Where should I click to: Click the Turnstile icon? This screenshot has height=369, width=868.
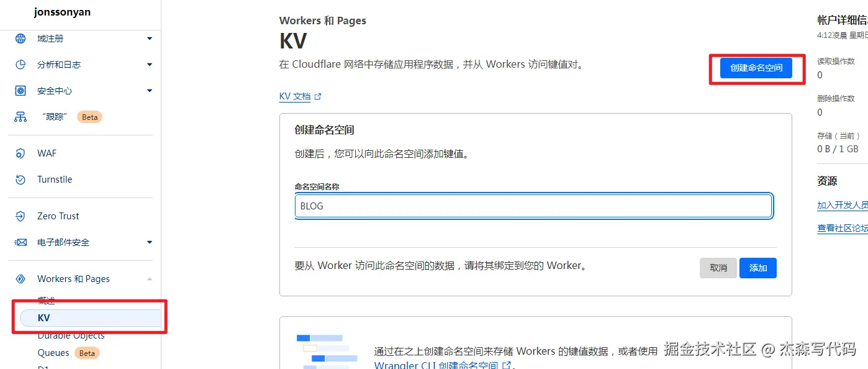20,180
